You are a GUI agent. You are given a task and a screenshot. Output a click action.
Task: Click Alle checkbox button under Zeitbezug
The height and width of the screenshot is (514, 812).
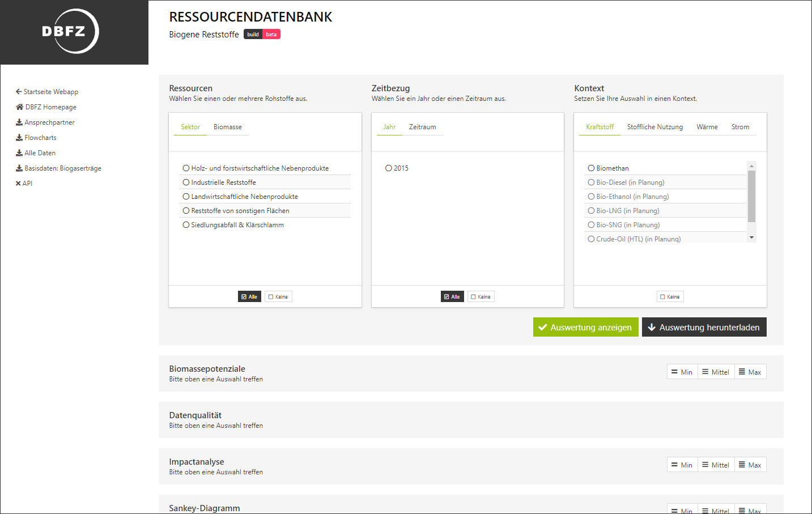(x=452, y=296)
